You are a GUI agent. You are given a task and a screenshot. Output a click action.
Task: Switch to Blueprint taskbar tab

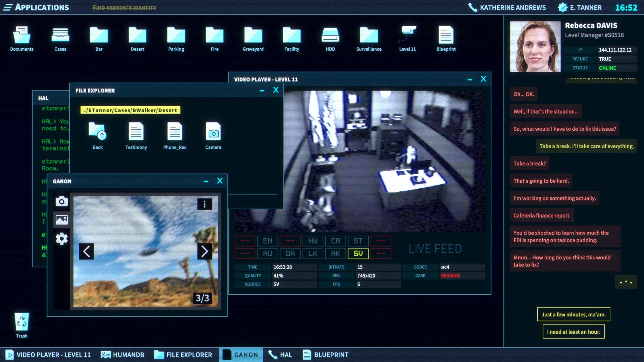[325, 355]
